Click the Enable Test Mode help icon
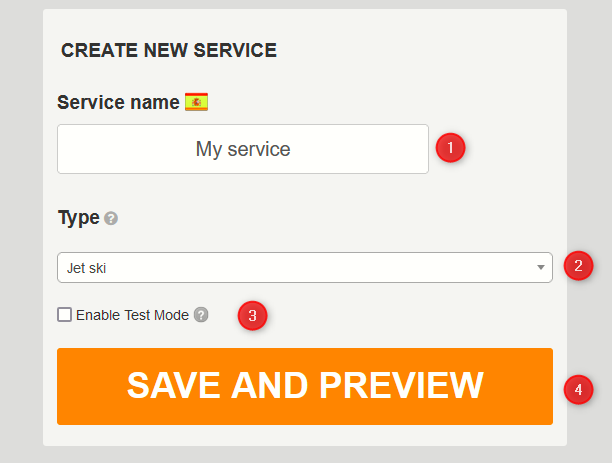Image resolution: width=612 pixels, height=463 pixels. pyautogui.click(x=201, y=315)
